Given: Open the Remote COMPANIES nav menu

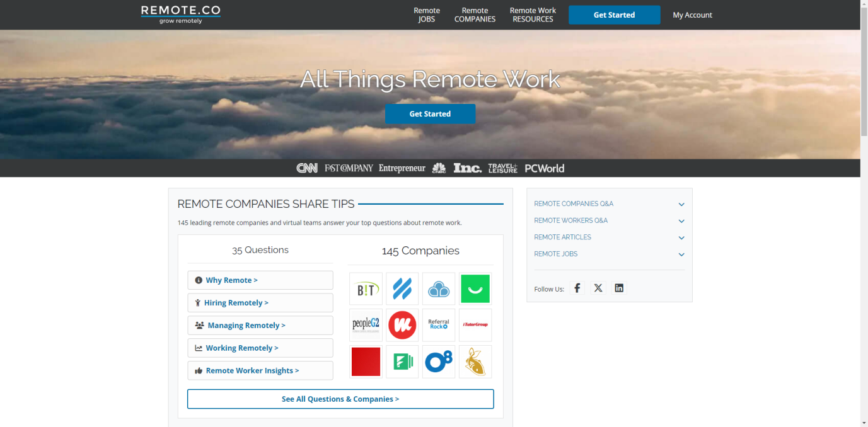Looking at the screenshot, I should (475, 14).
